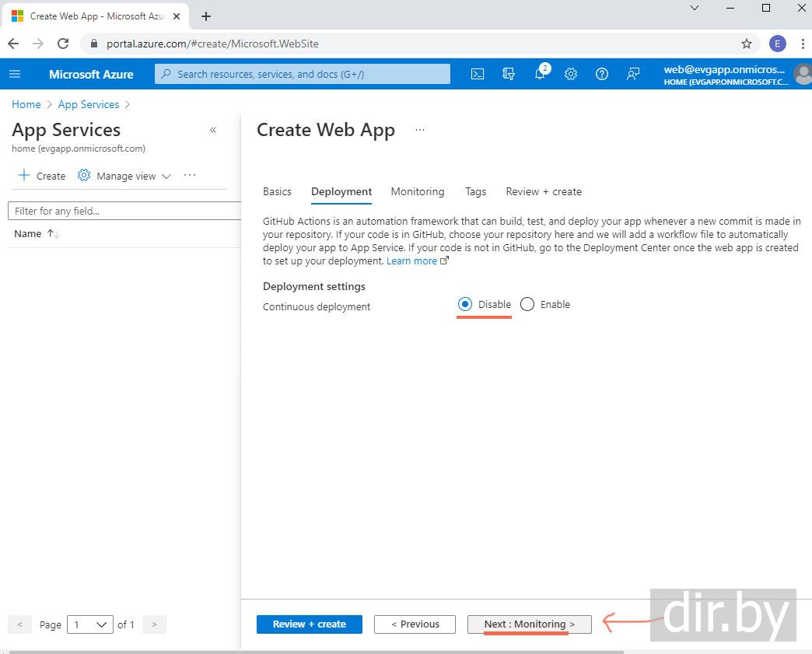This screenshot has height=654, width=812.
Task: Open the Help question mark icon
Action: [x=602, y=74]
